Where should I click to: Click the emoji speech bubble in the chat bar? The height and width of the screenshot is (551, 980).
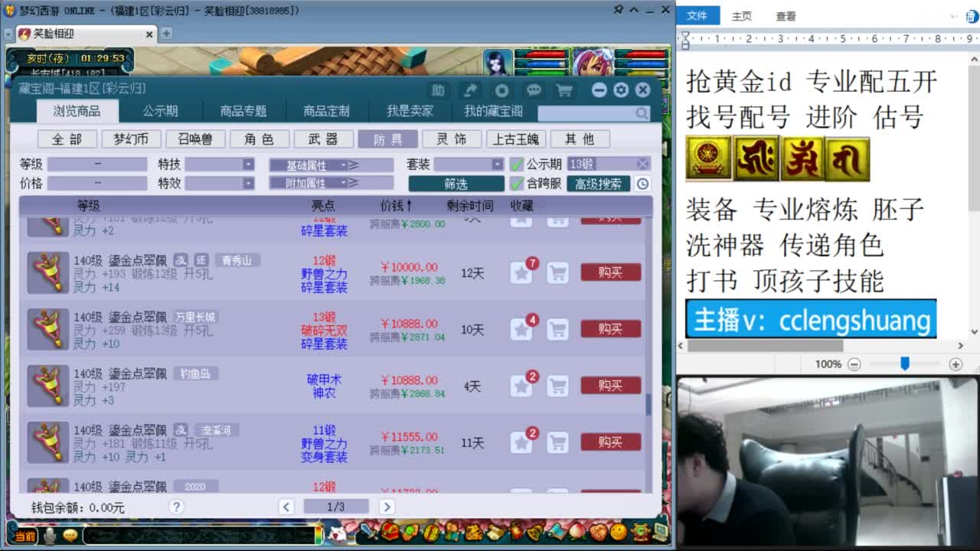[x=70, y=536]
